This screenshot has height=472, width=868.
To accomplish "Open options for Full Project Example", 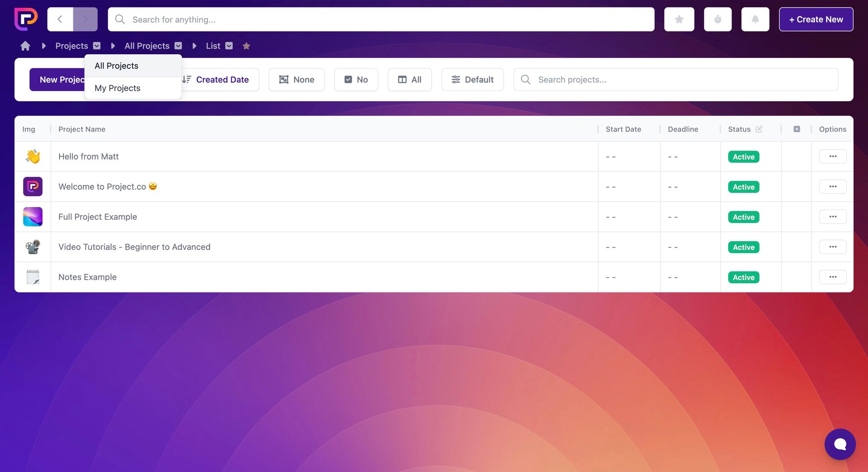I will [833, 217].
